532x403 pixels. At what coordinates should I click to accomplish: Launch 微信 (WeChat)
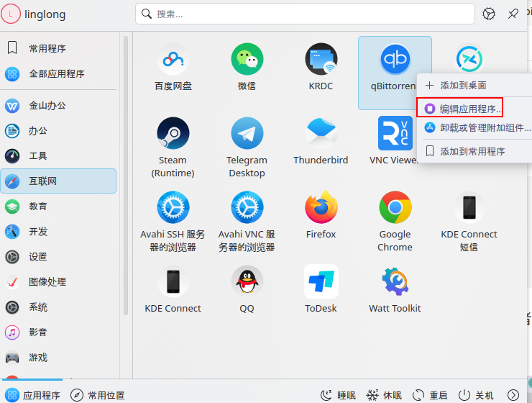(247, 60)
